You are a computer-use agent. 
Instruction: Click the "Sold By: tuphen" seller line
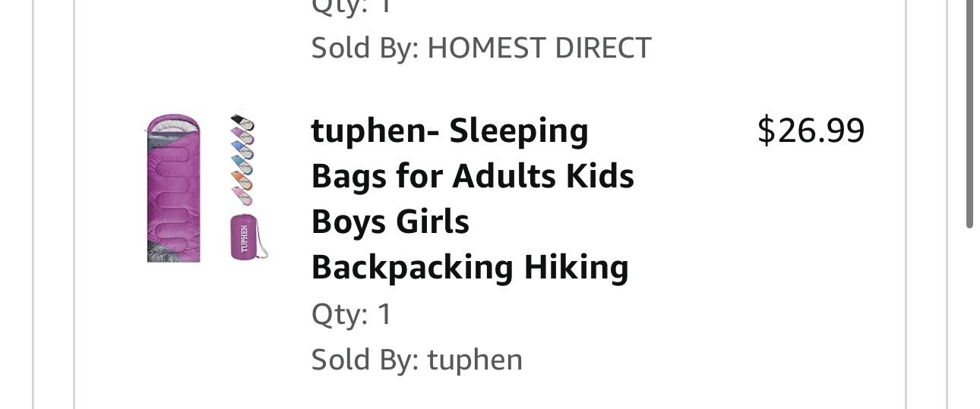[416, 360]
